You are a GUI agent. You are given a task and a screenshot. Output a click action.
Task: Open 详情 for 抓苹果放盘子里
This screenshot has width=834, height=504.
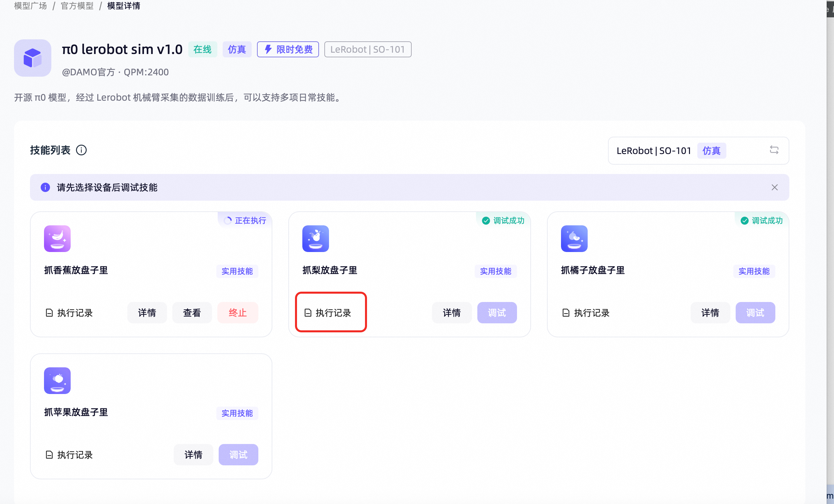(x=193, y=455)
